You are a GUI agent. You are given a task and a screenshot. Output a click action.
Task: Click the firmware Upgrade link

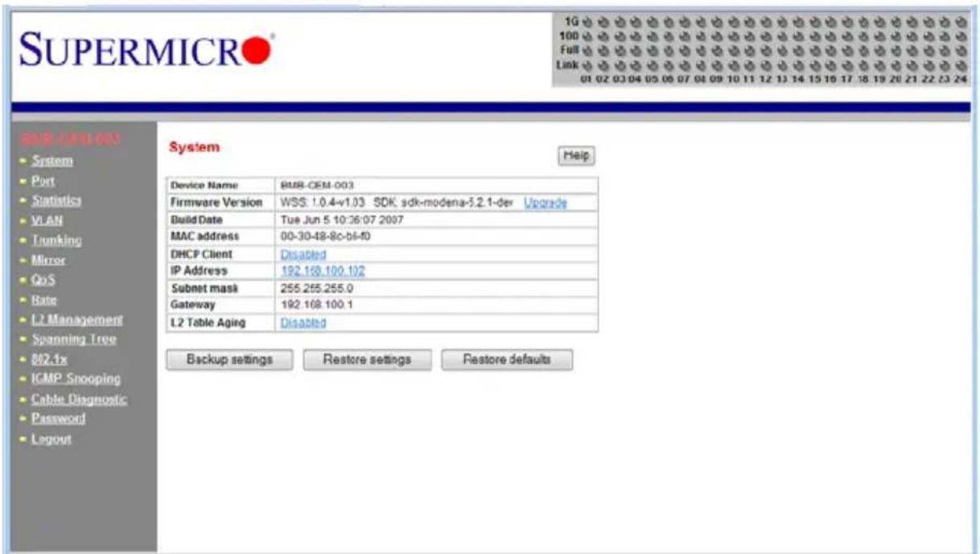tap(546, 202)
